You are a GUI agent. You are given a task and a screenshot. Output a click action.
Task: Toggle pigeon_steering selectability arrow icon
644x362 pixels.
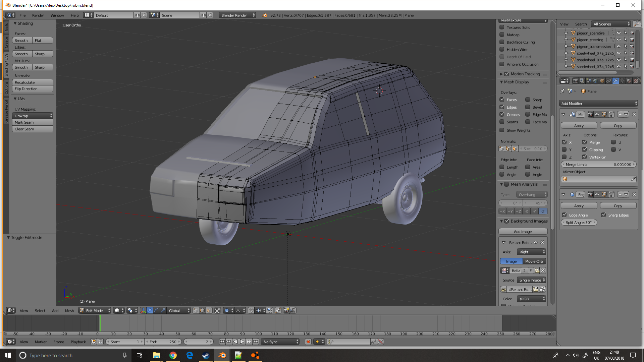tap(626, 40)
